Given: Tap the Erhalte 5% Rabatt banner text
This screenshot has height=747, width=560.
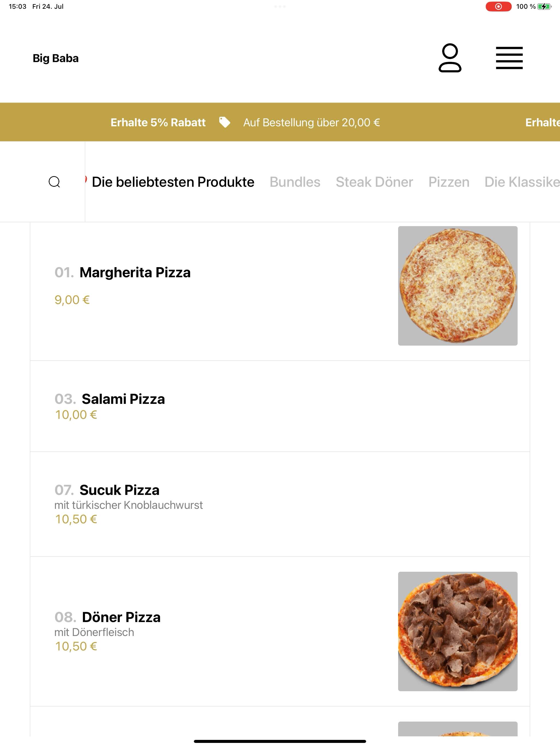Looking at the screenshot, I should pos(158,122).
